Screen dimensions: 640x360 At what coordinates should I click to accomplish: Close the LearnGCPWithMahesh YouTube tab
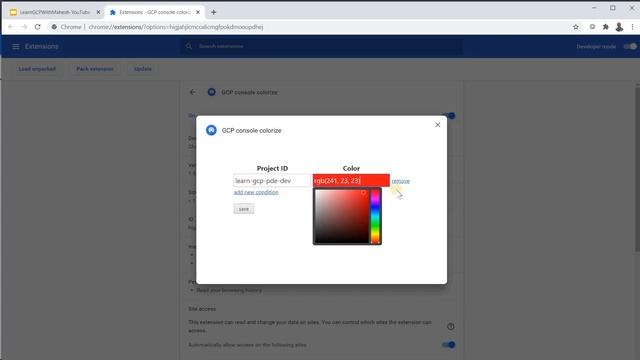(98, 12)
